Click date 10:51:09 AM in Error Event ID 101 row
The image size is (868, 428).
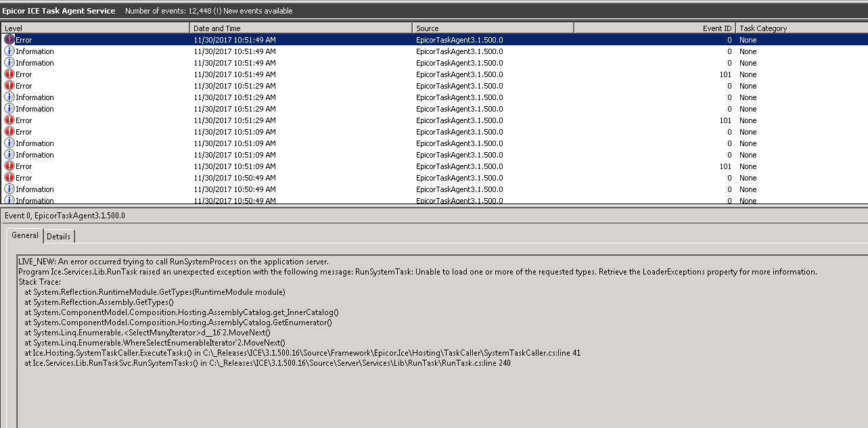pyautogui.click(x=235, y=166)
